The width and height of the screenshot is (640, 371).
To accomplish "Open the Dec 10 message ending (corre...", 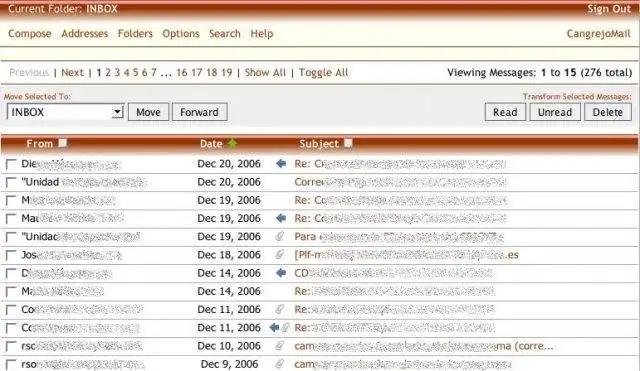I will point(424,346).
